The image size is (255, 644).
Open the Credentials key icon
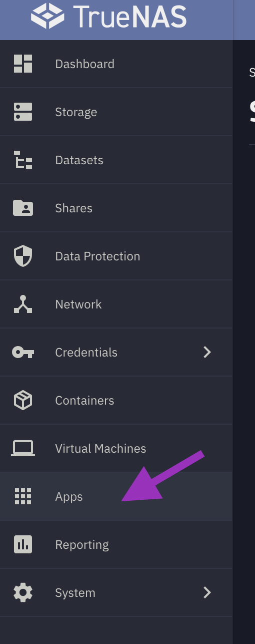(23, 353)
